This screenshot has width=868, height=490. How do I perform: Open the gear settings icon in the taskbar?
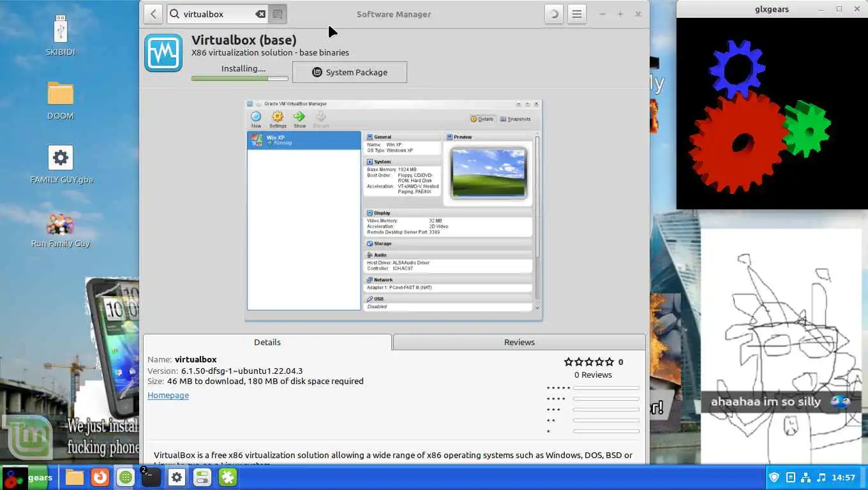tap(177, 477)
